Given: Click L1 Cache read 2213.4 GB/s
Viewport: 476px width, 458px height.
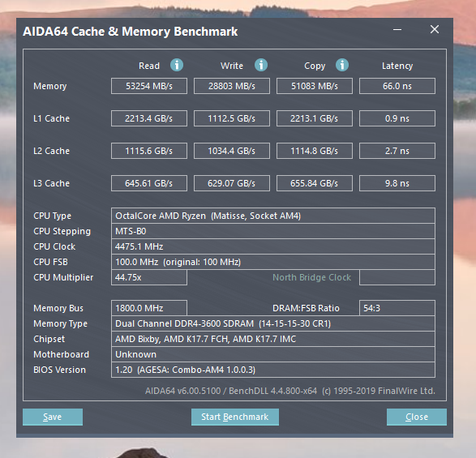Looking at the screenshot, I should (149, 118).
